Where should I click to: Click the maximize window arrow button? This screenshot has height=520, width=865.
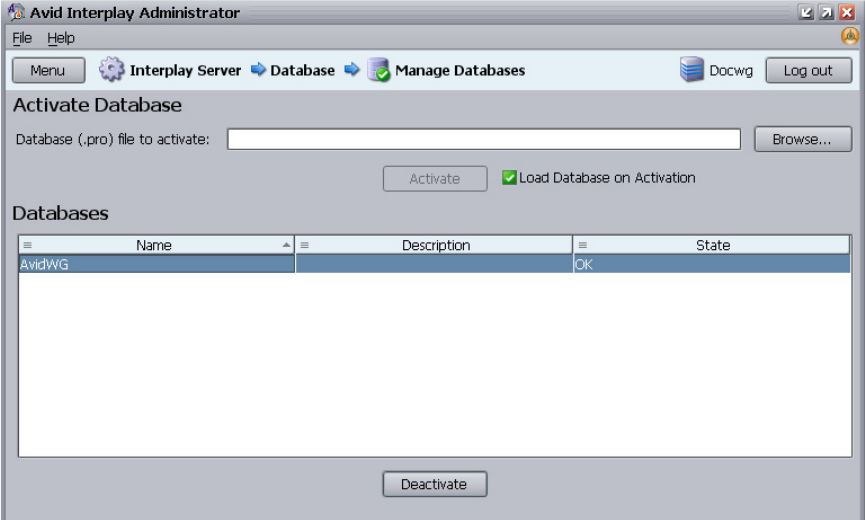[826, 12]
